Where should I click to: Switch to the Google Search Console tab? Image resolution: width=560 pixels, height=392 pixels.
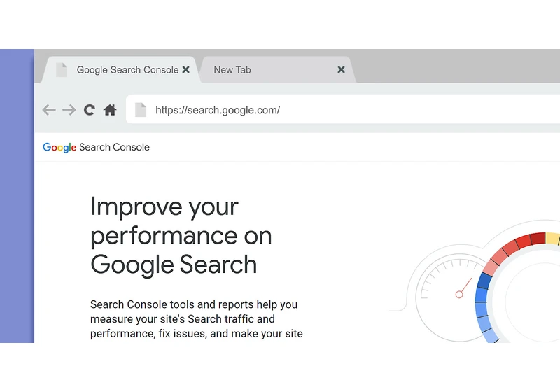121,69
